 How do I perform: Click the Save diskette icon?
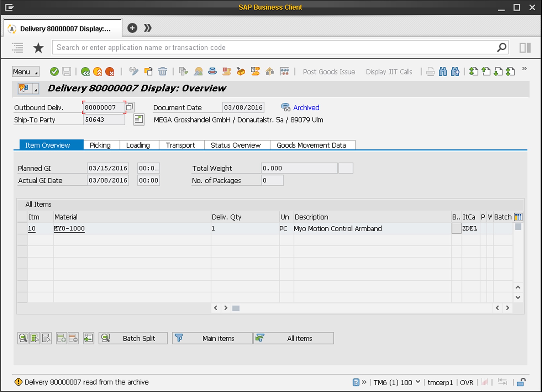coord(66,72)
